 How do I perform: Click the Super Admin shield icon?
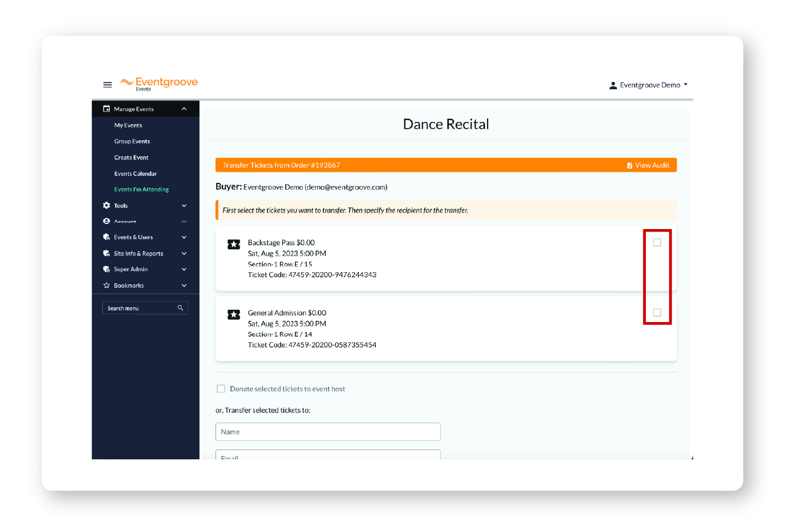[x=107, y=269]
